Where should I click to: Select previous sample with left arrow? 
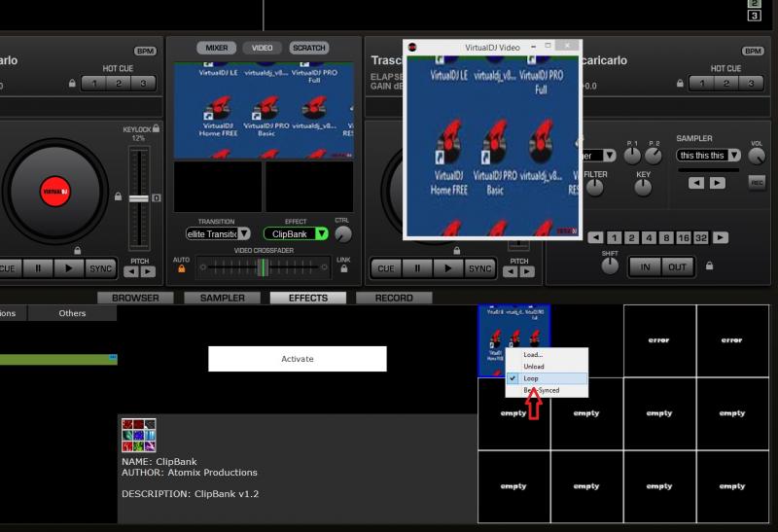tap(696, 183)
